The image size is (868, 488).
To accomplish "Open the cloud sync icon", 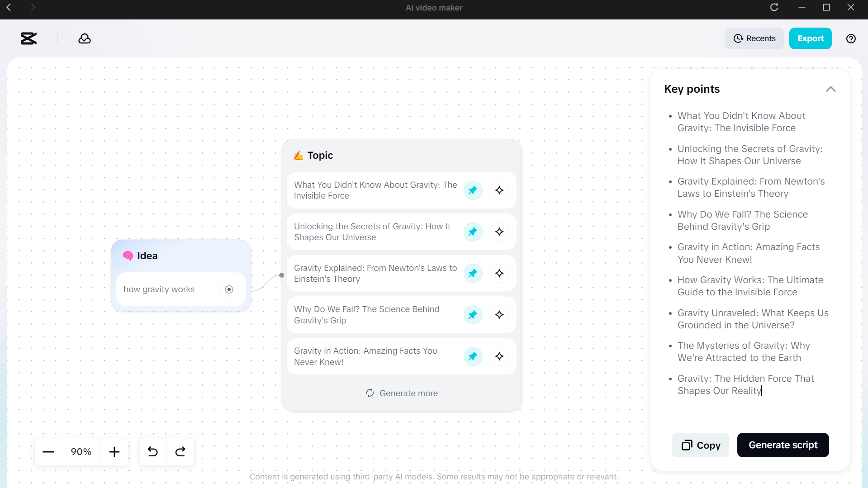I will click(85, 38).
